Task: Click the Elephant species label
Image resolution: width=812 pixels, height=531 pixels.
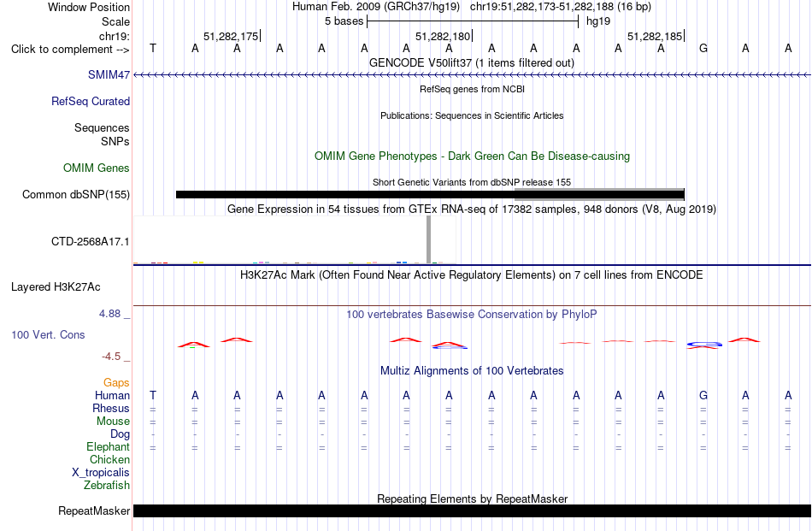Action: [x=109, y=446]
